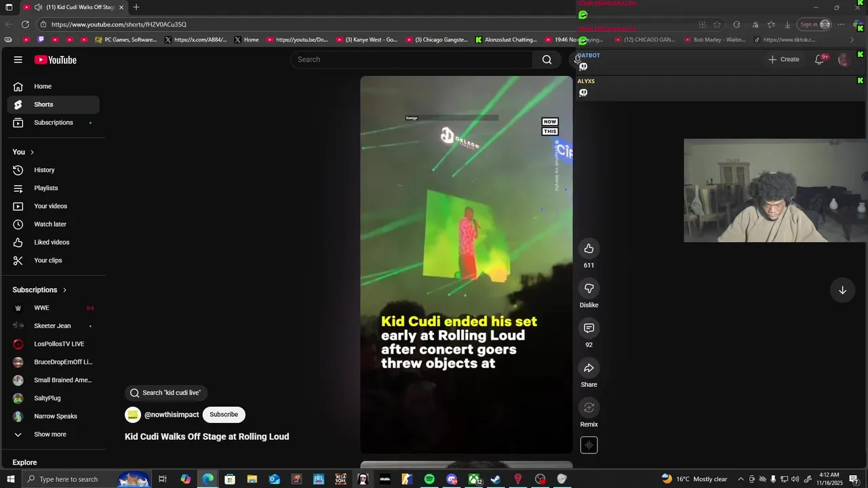
Task: Open AlonzoJust Chatting bookmark
Action: [x=506, y=40]
